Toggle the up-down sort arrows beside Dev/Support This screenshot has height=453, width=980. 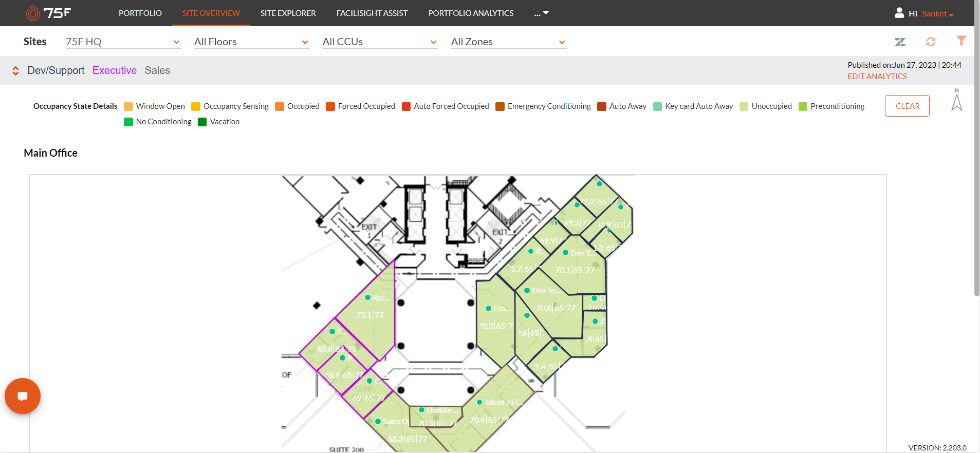tap(16, 71)
